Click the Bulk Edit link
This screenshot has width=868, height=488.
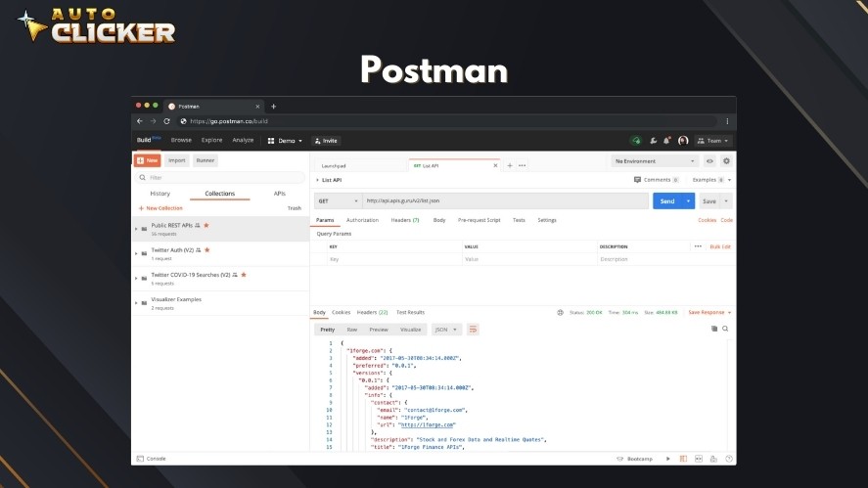tap(720, 246)
